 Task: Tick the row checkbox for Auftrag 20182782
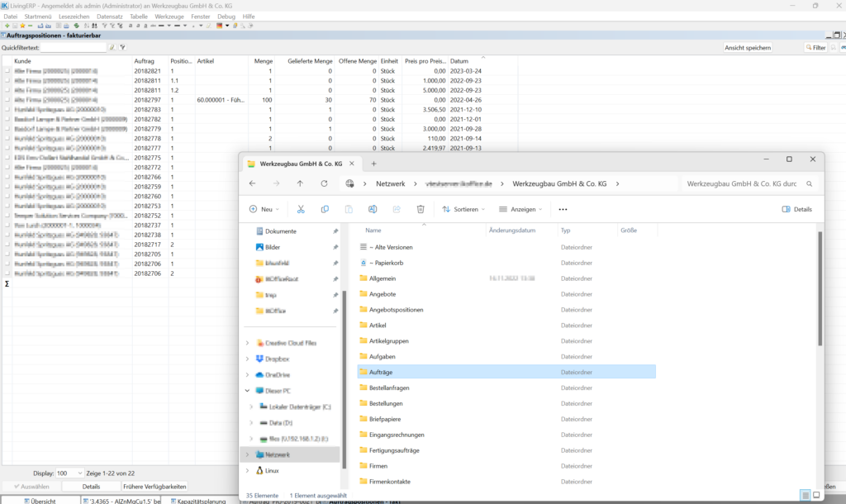tap(7, 119)
